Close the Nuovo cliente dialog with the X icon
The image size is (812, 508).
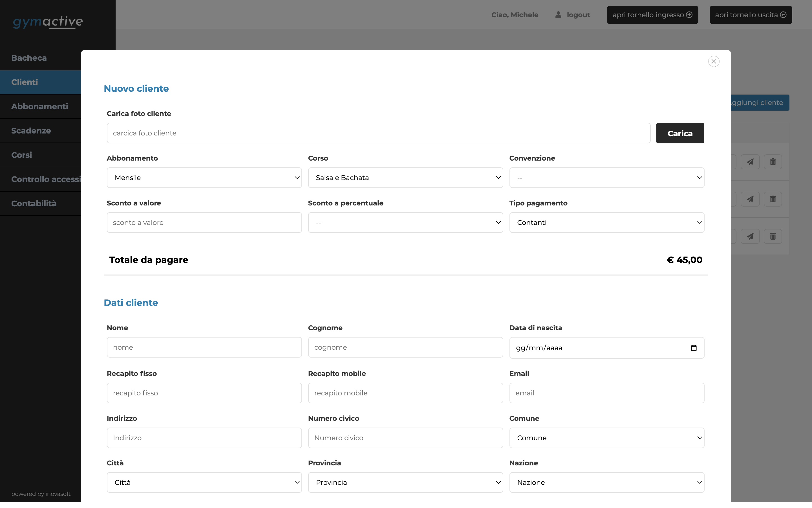pos(714,62)
